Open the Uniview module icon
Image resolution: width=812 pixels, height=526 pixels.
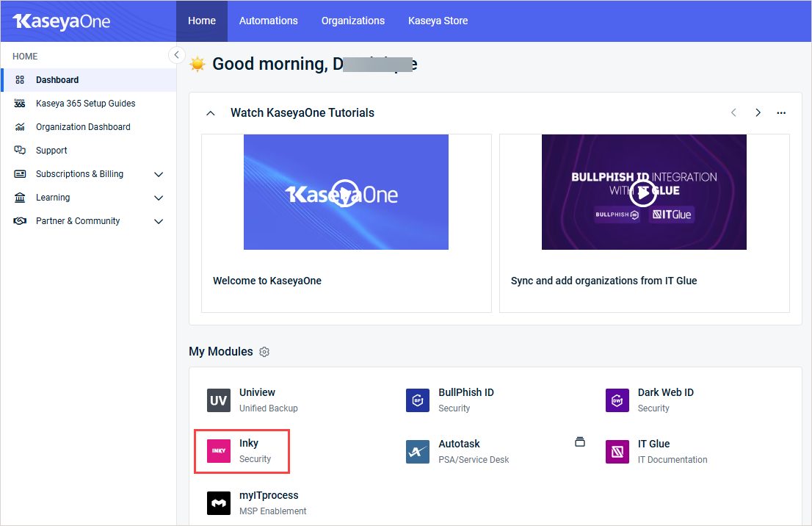[x=219, y=400]
